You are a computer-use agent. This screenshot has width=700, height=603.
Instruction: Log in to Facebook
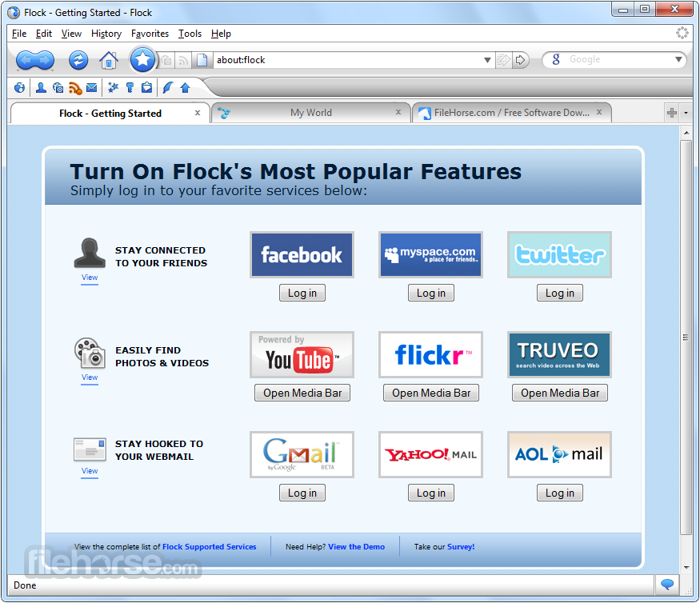(x=302, y=293)
